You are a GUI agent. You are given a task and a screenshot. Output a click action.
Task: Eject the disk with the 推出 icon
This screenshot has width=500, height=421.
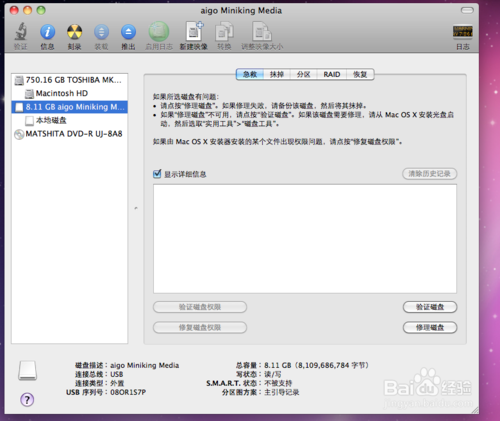(x=128, y=32)
